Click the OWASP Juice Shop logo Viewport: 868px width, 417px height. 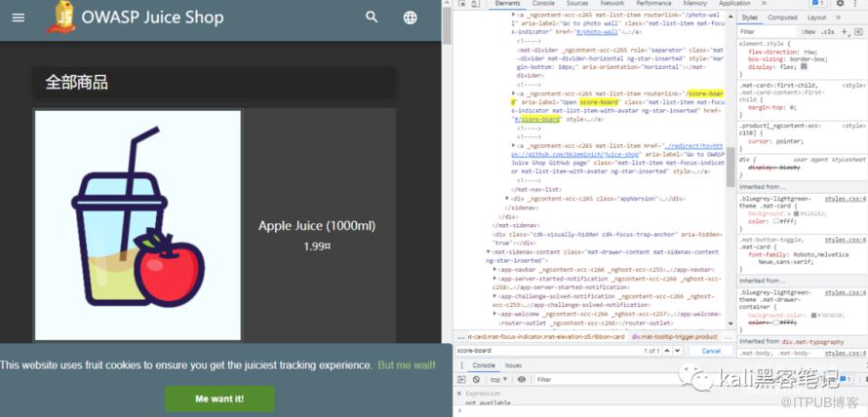coord(60,18)
